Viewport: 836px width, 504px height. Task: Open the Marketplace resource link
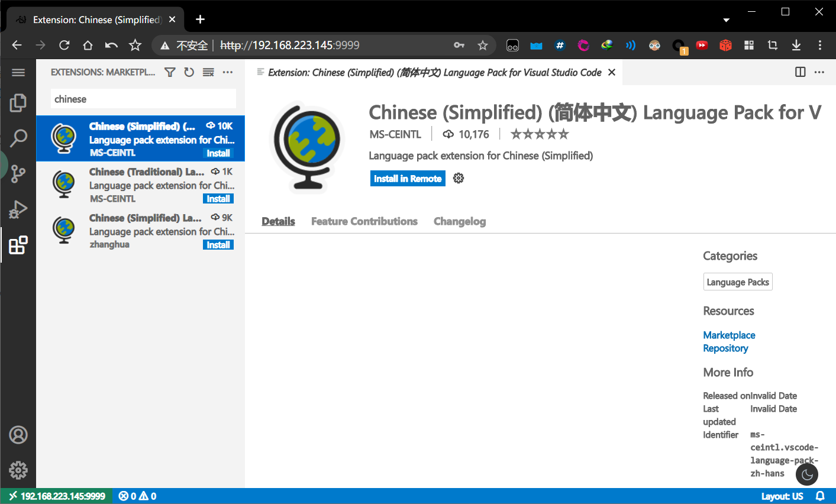(x=729, y=335)
